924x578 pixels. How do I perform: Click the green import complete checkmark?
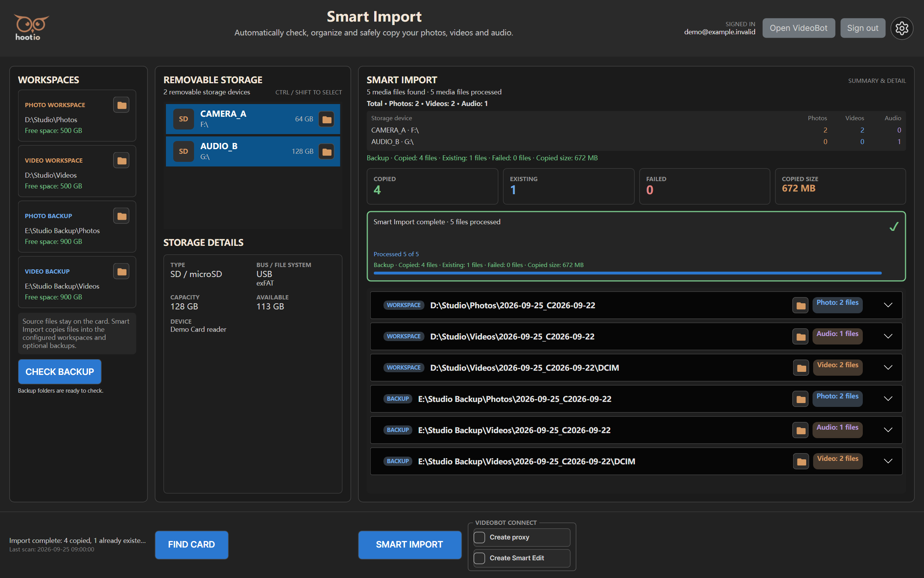tap(894, 227)
